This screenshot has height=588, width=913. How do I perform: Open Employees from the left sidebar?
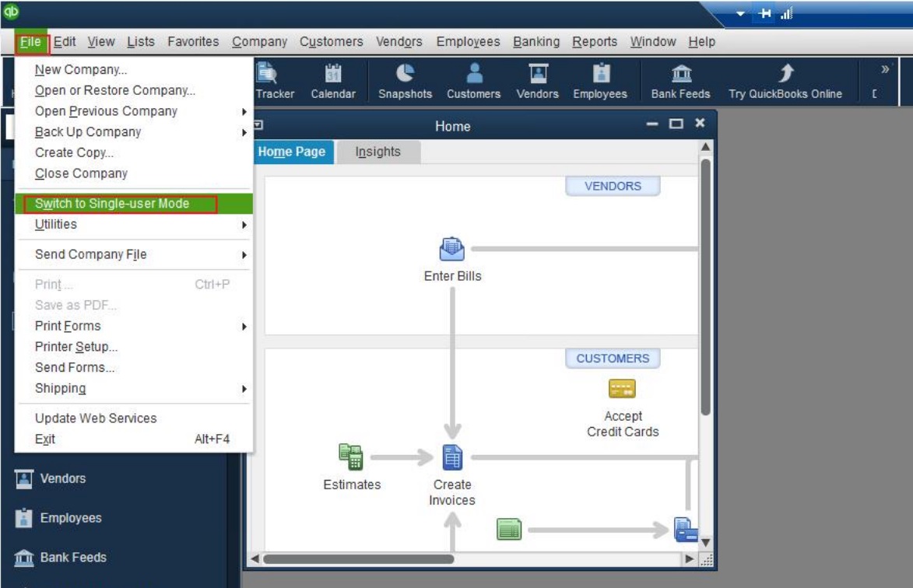(x=70, y=518)
